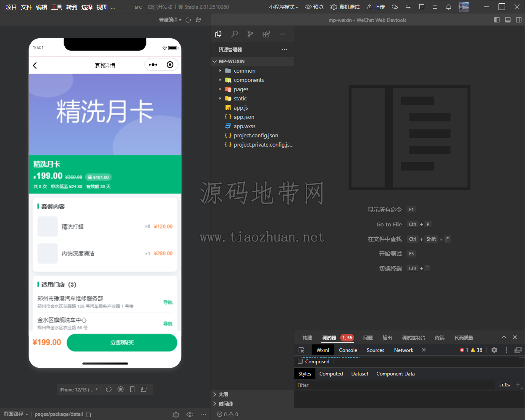Click the 真机调试 button
The width and height of the screenshot is (525, 420).
345,7
